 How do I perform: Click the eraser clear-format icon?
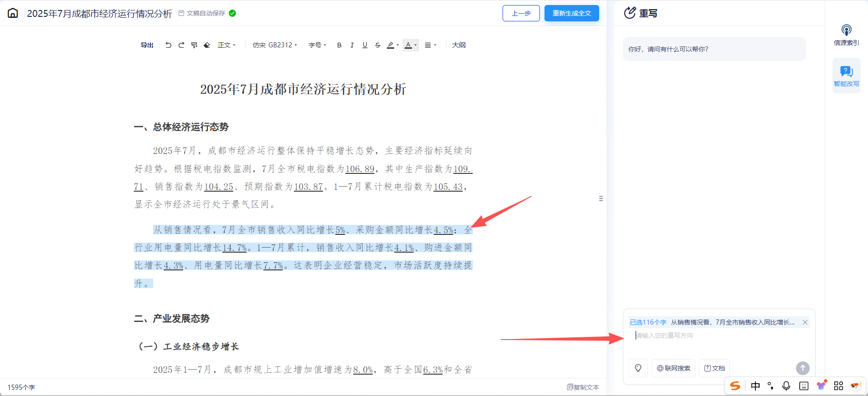[x=207, y=45]
